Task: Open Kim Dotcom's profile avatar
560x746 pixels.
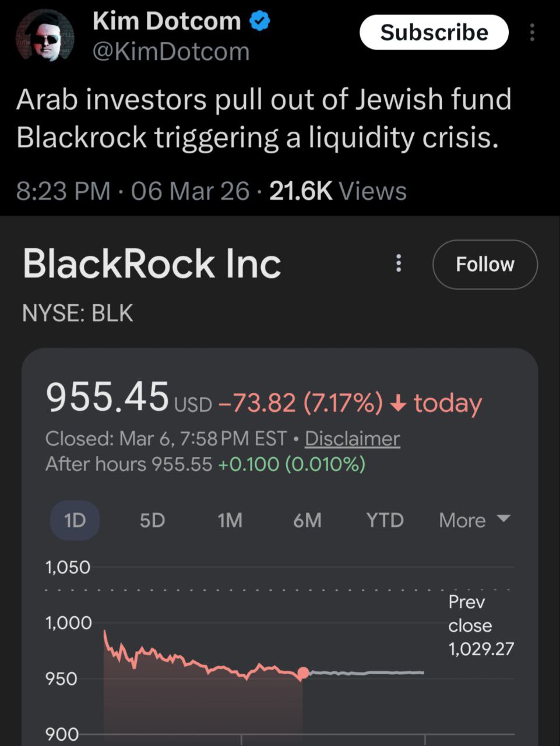Action: point(45,36)
